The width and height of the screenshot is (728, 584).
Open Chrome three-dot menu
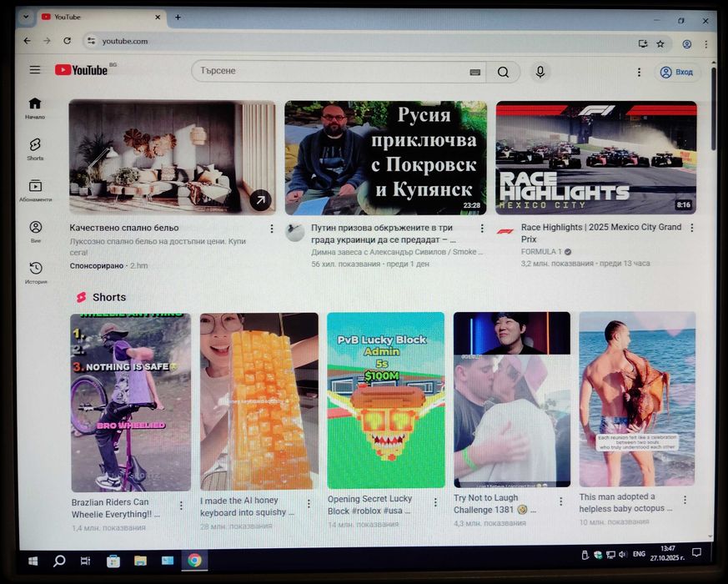pyautogui.click(x=705, y=44)
